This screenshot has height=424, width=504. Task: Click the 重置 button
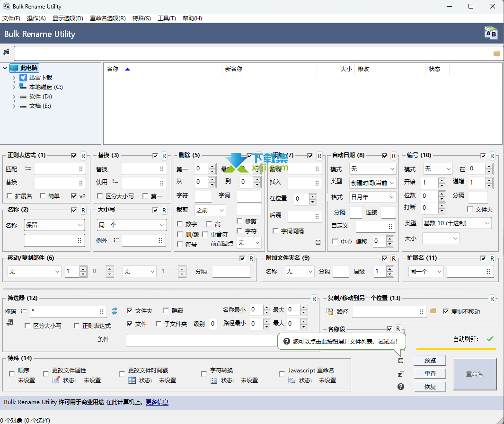[430, 373]
